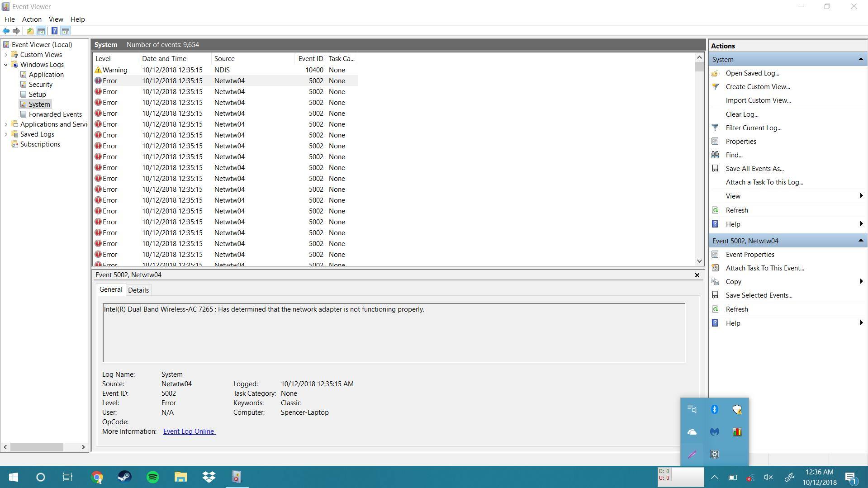
Task: Select the Filter Current Log icon
Action: [x=715, y=128]
